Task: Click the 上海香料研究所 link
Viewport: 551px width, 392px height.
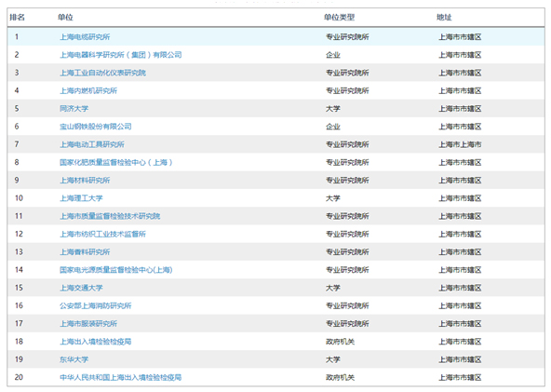Action: pos(85,252)
